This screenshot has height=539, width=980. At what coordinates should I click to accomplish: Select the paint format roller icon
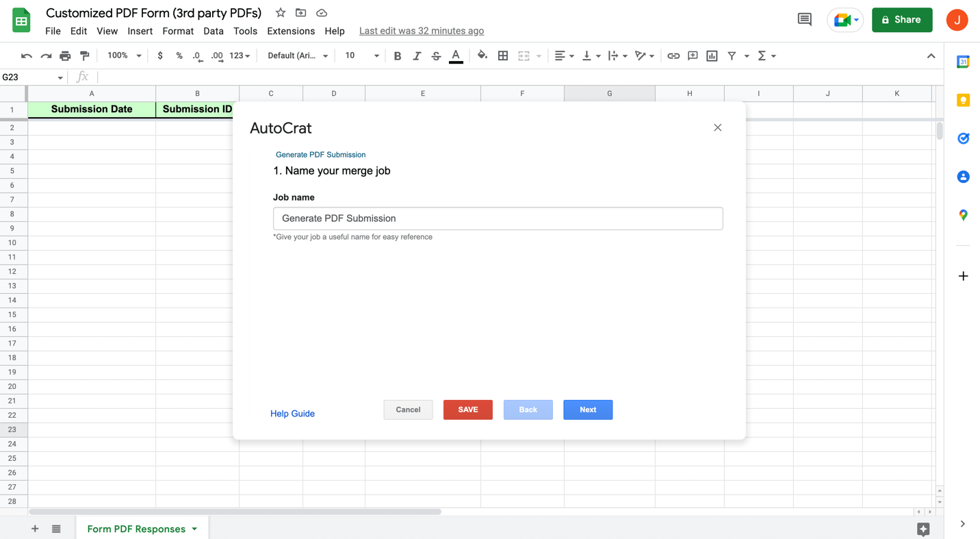pos(85,56)
